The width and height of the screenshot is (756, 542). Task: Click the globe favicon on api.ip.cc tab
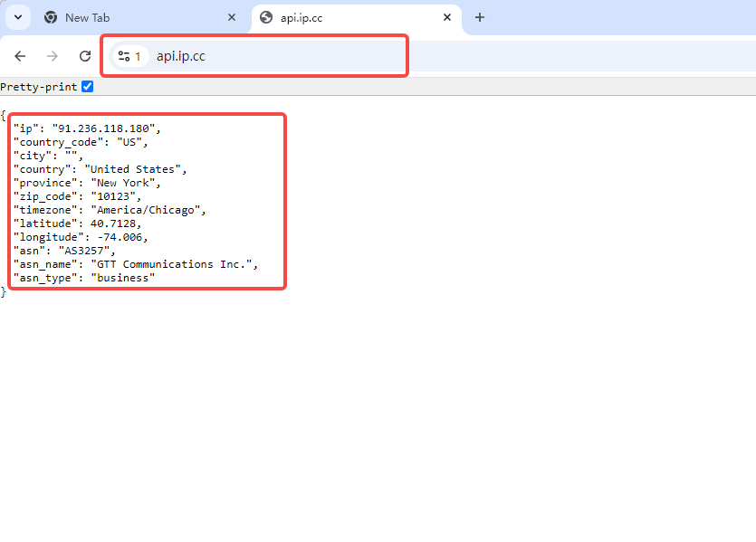click(x=266, y=17)
